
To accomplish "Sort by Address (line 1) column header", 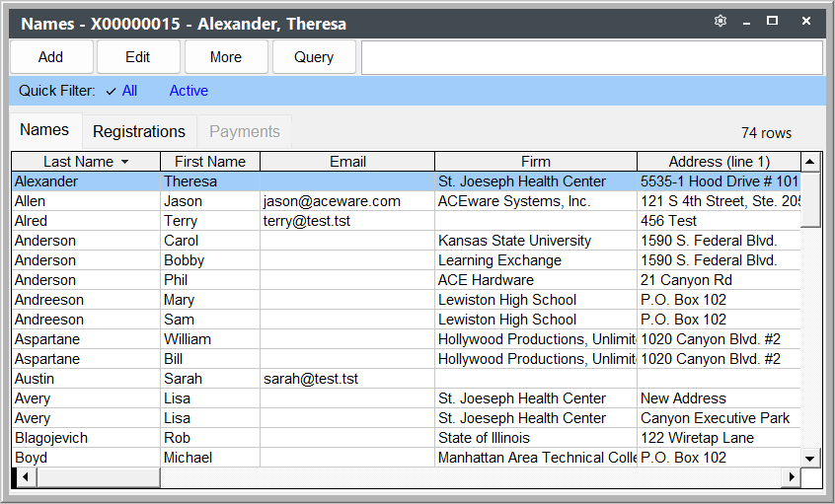I will (719, 162).
